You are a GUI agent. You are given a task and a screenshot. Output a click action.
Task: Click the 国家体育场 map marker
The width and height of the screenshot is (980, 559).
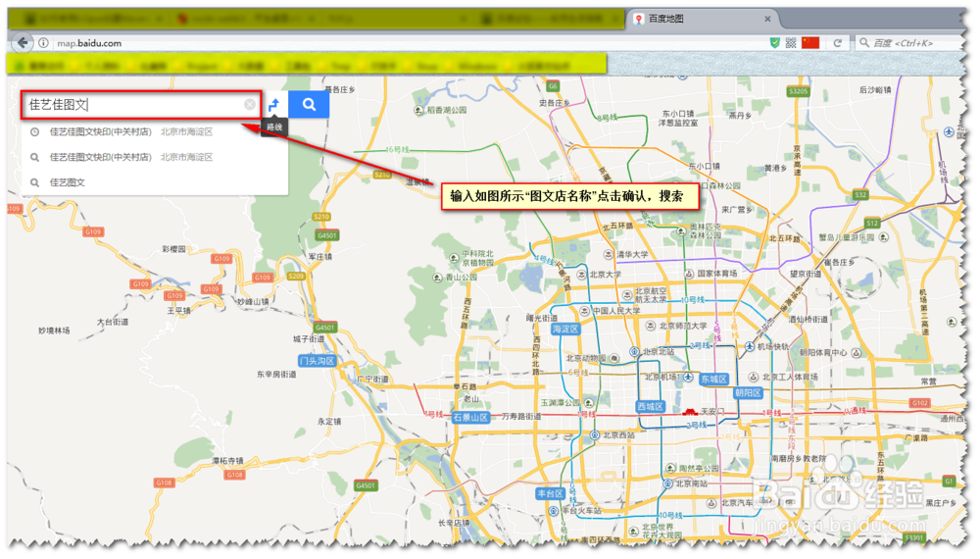click(689, 274)
